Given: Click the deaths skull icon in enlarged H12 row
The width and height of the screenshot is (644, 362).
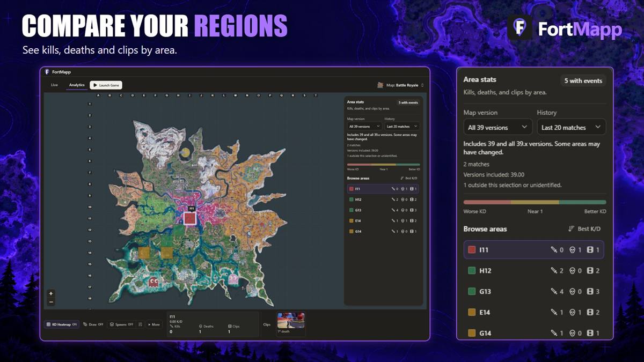Looking at the screenshot, I should tap(572, 271).
